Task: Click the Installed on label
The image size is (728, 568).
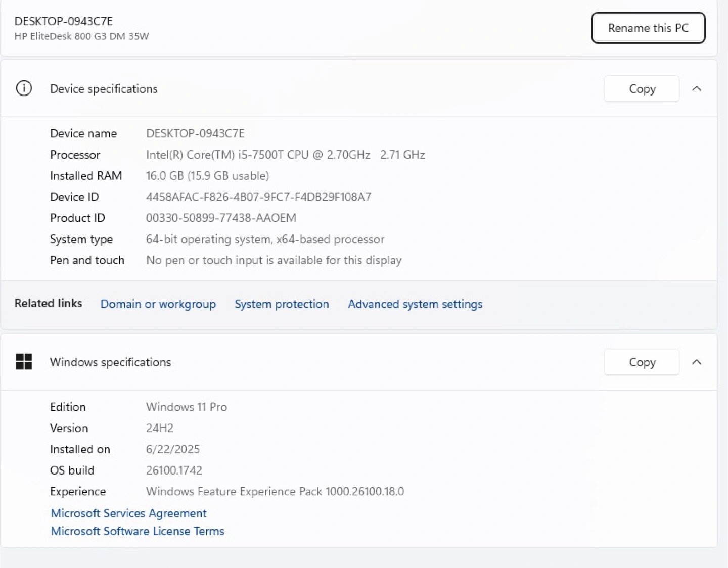Action: click(80, 450)
